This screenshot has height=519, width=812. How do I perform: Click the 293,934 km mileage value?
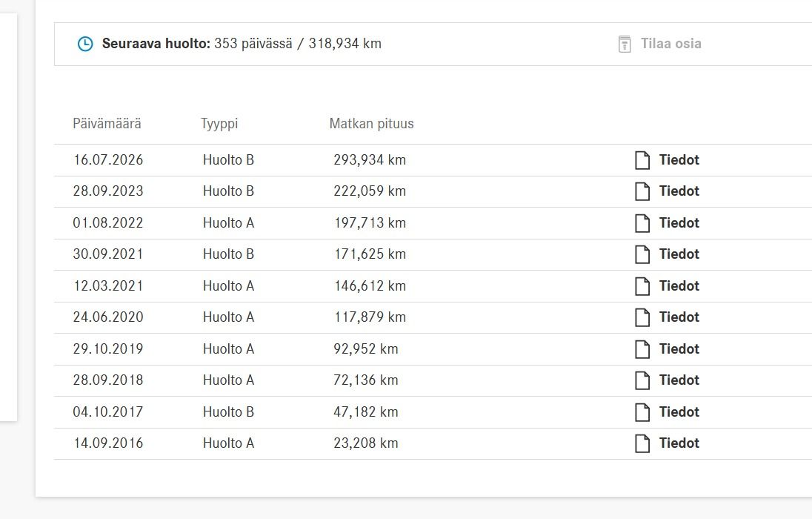370,159
